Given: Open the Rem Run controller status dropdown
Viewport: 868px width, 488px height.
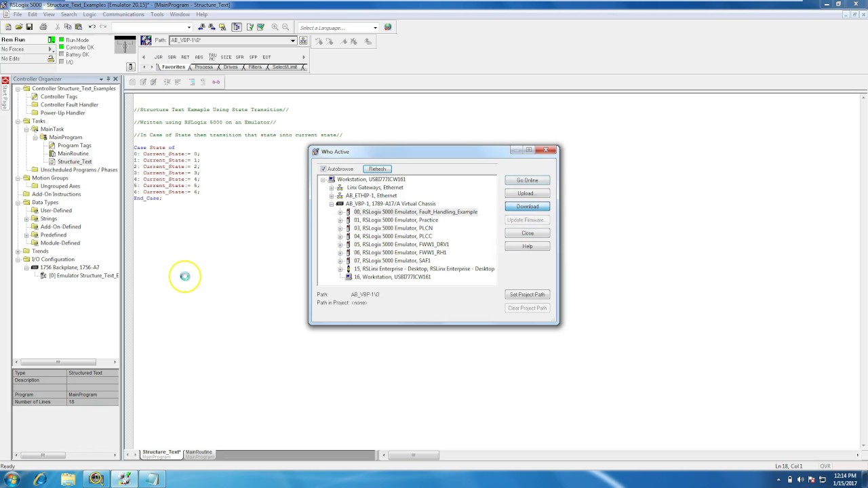Looking at the screenshot, I should point(52,40).
